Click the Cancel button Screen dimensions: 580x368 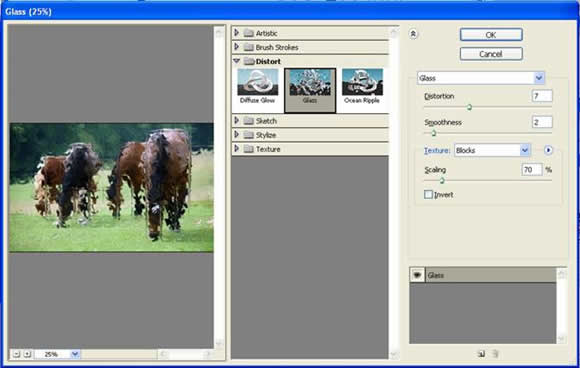[491, 54]
